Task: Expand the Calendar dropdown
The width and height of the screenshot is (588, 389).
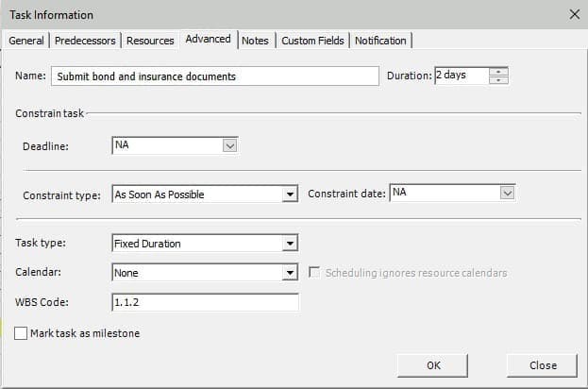Action: point(290,273)
